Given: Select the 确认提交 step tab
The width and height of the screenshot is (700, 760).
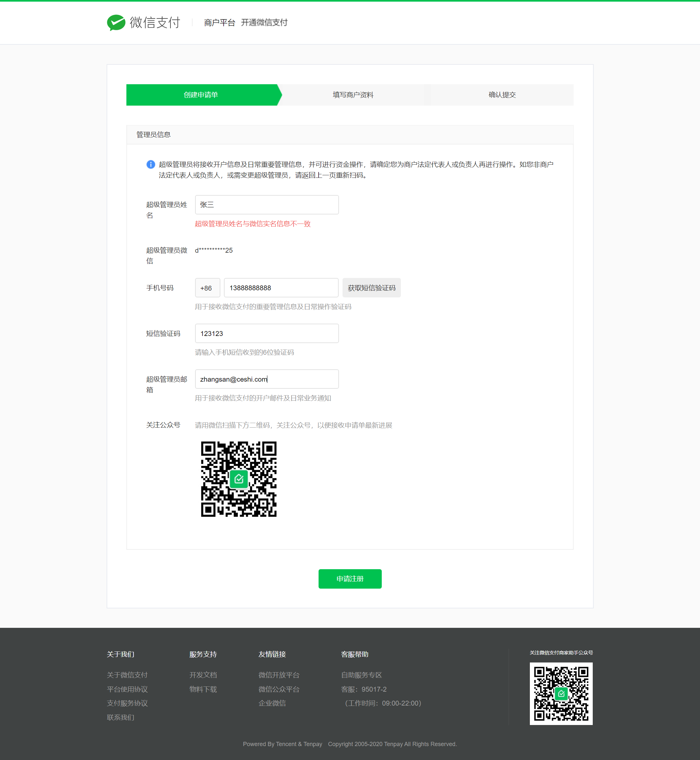Looking at the screenshot, I should coord(502,95).
